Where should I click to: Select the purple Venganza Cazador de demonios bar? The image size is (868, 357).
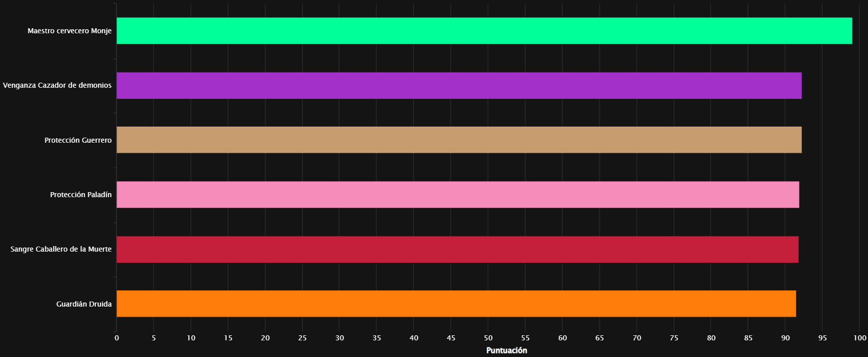pyautogui.click(x=459, y=85)
